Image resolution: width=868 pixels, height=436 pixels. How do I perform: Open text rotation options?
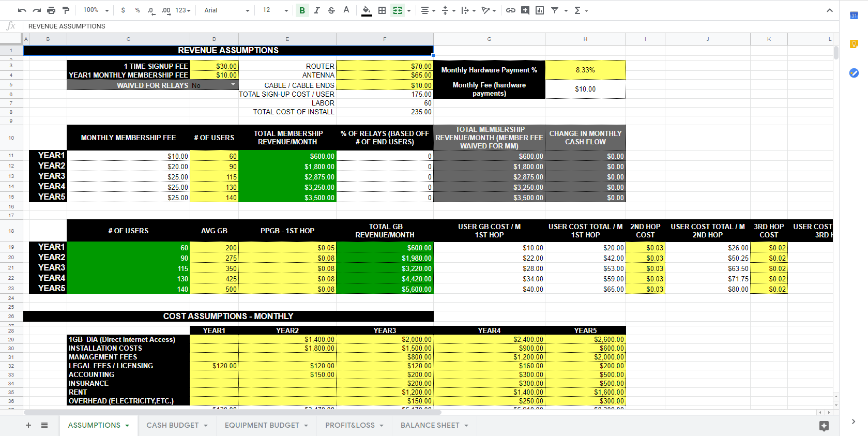tap(488, 10)
